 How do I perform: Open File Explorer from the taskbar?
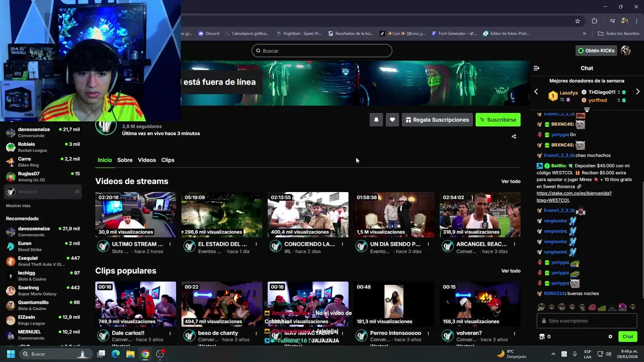coord(130,354)
